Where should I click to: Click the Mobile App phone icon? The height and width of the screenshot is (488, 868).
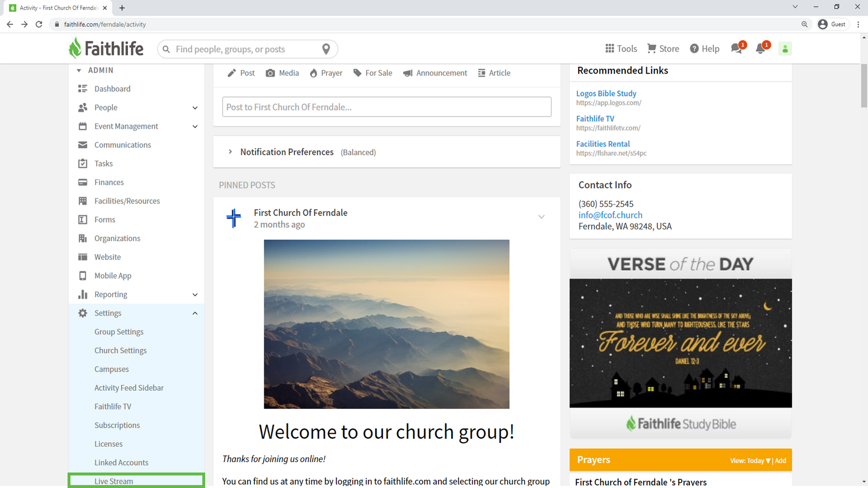pos(83,276)
